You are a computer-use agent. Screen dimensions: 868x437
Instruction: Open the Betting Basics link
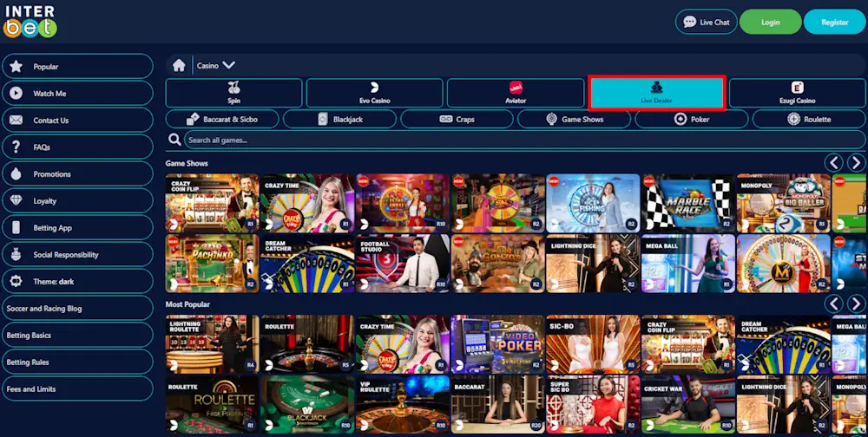77,336
